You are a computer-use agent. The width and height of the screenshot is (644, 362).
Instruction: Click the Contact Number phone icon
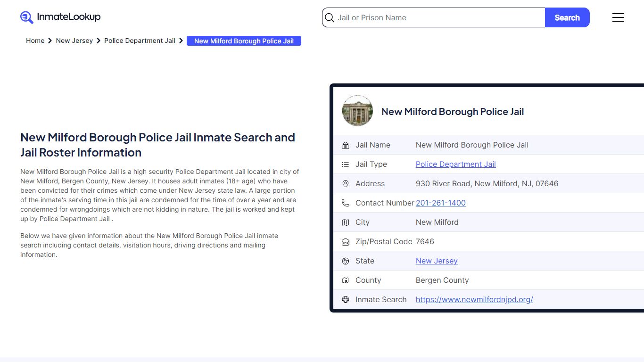pyautogui.click(x=346, y=203)
